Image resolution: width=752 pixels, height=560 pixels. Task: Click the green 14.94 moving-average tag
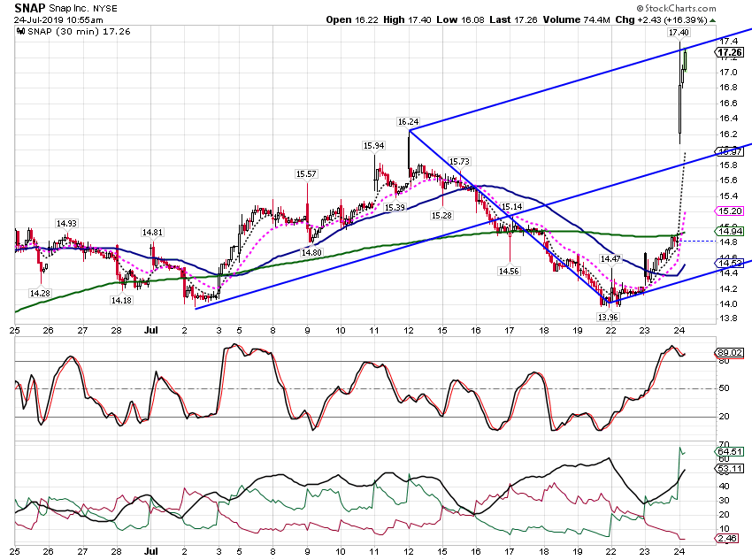pyautogui.click(x=730, y=232)
